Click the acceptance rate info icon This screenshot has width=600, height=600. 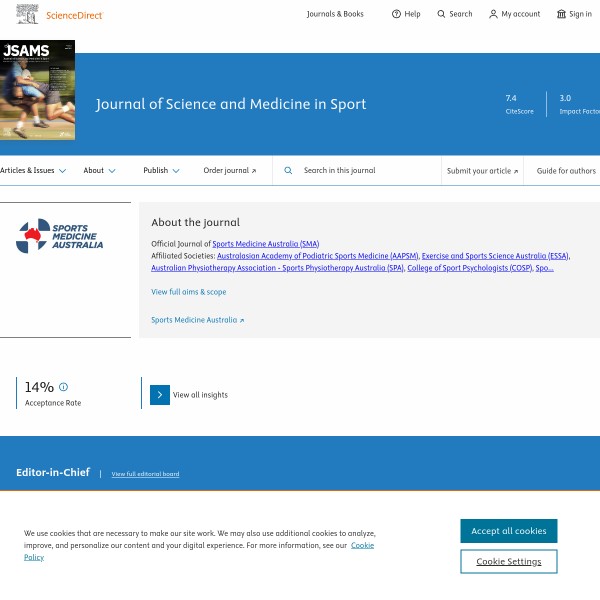[x=64, y=387]
